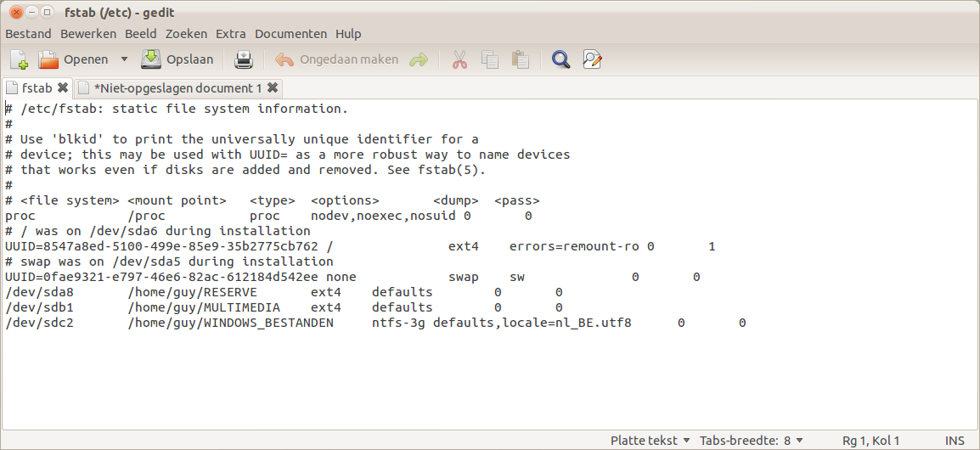The width and height of the screenshot is (980, 450).
Task: Toggle the INS insert mode indicator
Action: click(x=955, y=441)
